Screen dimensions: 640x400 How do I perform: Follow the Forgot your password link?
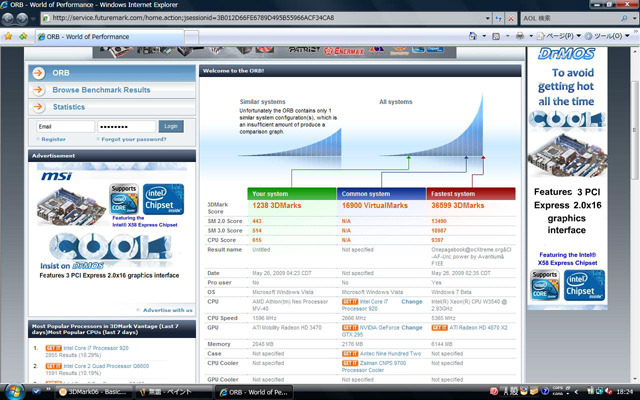[134, 139]
